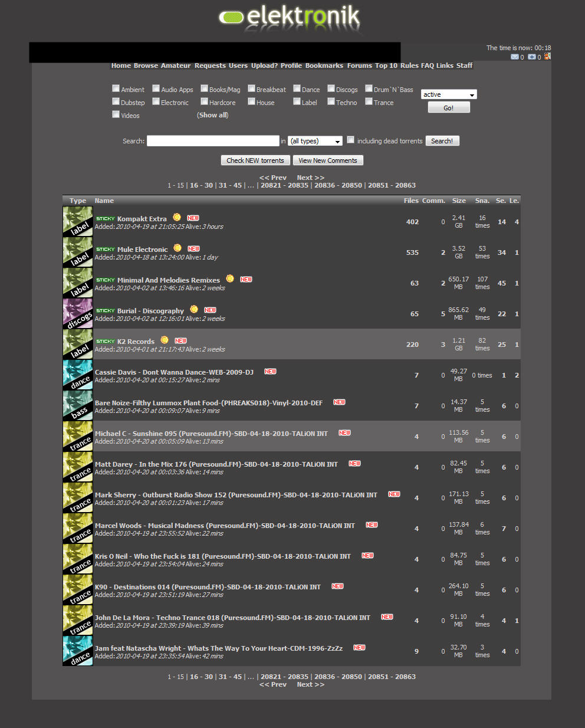Image resolution: width=585 pixels, height=728 pixels.
Task: Enable the Audio Apps checkbox
Action: tap(156, 88)
